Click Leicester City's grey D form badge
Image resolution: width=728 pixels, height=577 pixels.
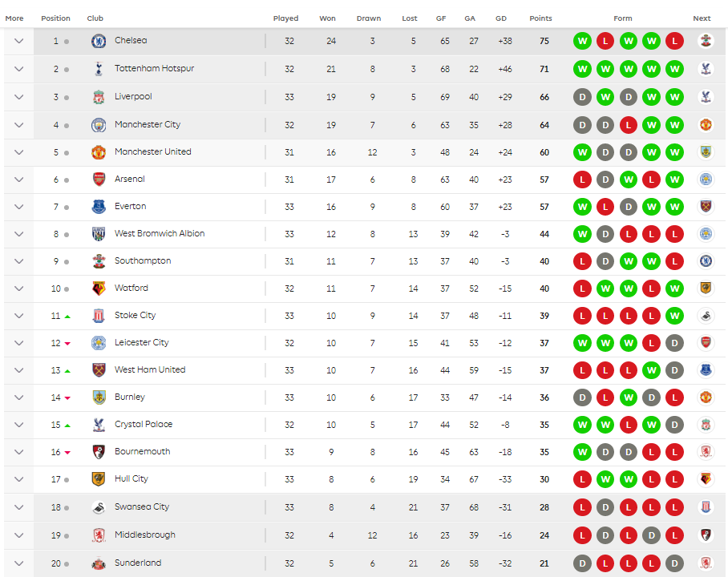click(674, 343)
